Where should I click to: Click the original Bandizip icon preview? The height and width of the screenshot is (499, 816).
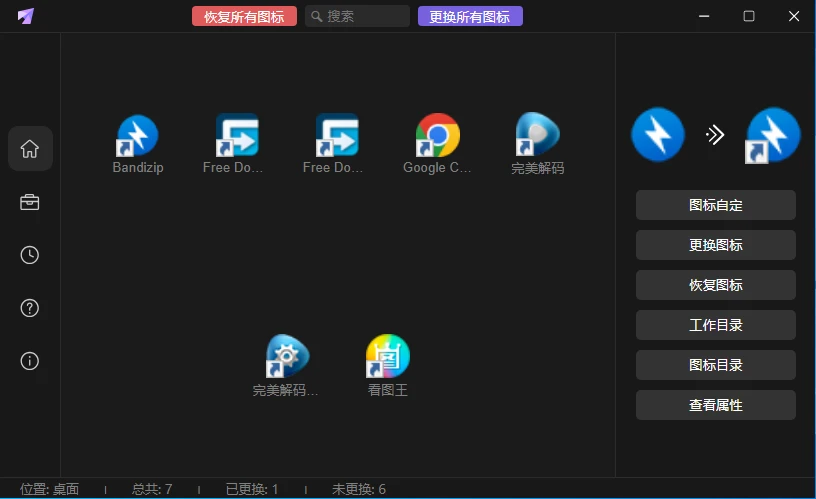pos(658,135)
